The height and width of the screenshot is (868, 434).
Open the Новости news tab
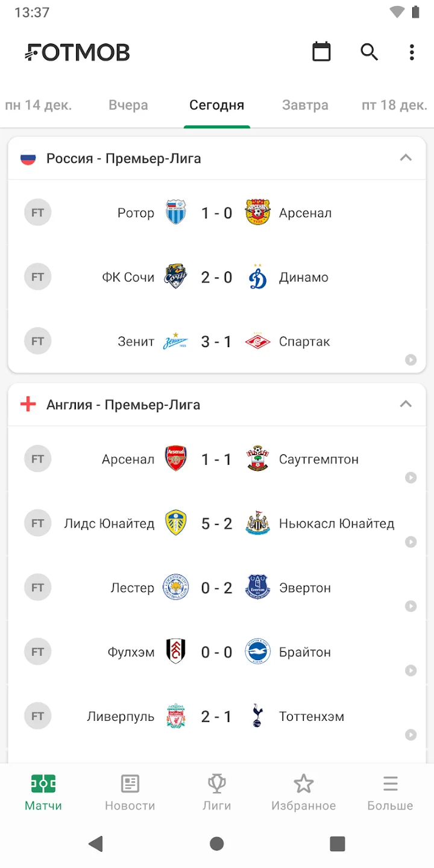coord(130,792)
